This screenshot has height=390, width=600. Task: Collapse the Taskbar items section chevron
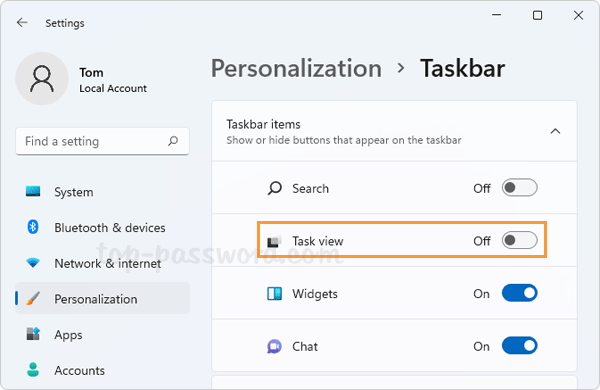pyautogui.click(x=555, y=132)
